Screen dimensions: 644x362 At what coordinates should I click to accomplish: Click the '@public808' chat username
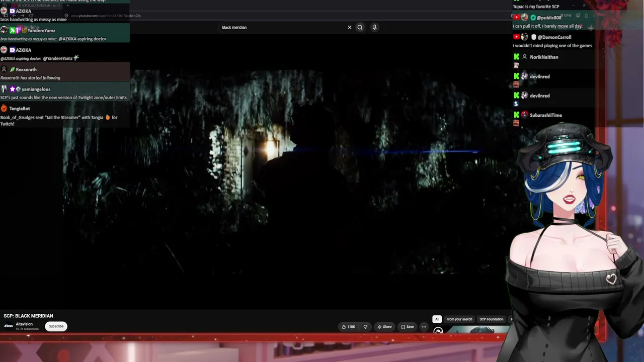(x=549, y=18)
